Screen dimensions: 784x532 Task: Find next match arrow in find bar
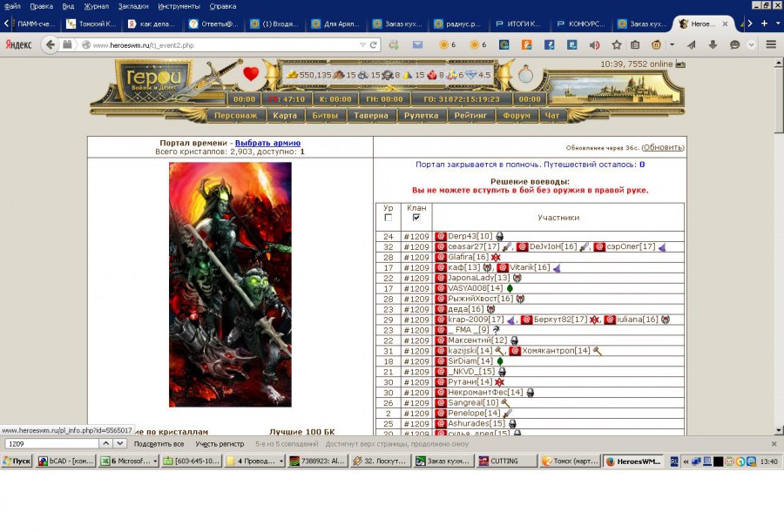pos(119,443)
